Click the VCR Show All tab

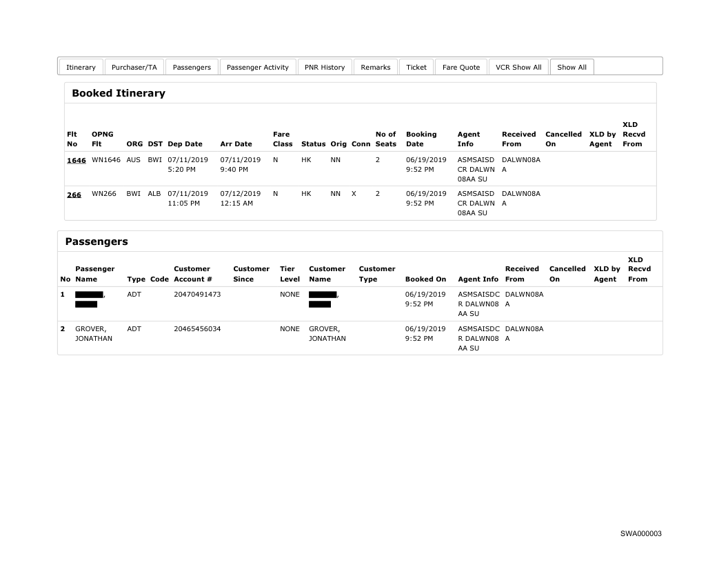pyautogui.click(x=518, y=67)
